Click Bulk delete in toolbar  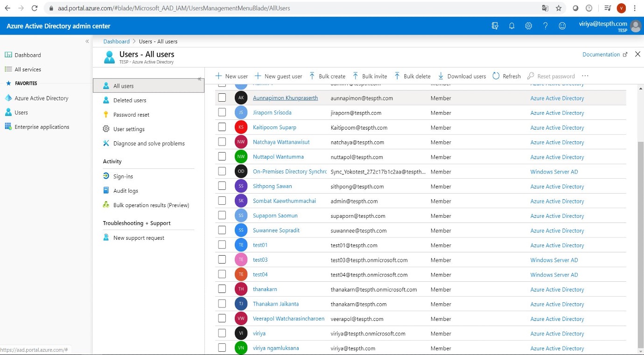(x=412, y=76)
